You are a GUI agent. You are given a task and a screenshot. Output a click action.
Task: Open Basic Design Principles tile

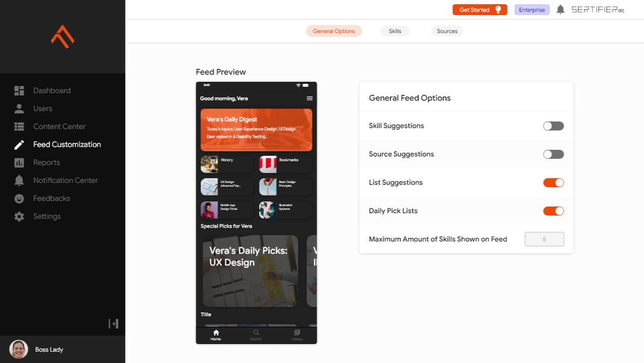point(285,187)
